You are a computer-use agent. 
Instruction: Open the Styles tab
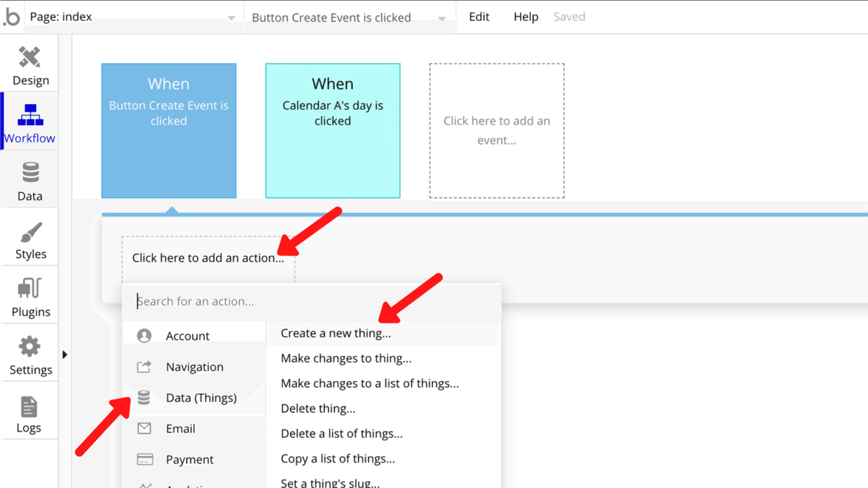(30, 237)
